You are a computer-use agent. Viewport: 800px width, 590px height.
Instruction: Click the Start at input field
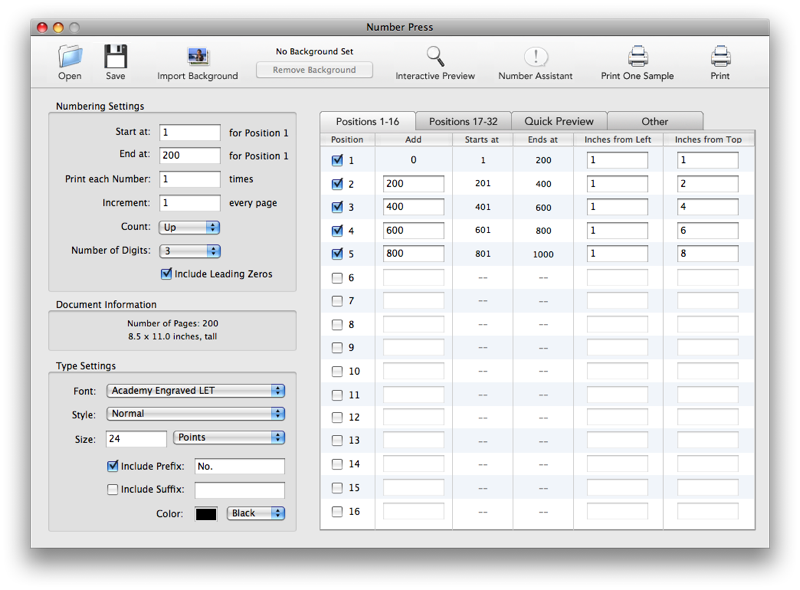[190, 132]
